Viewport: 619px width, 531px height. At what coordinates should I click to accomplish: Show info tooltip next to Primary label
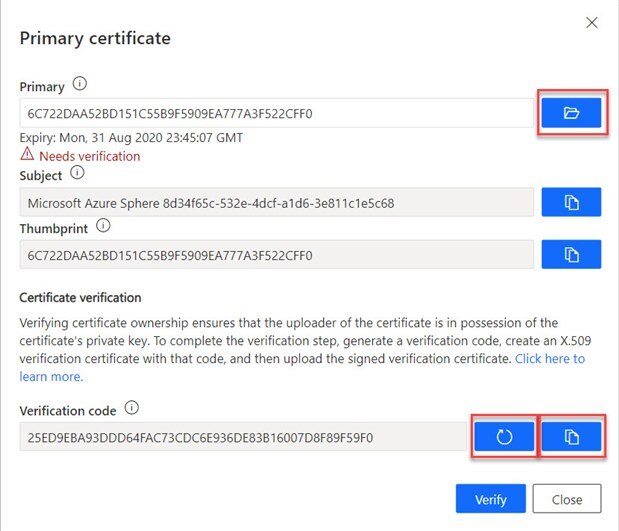(x=81, y=85)
